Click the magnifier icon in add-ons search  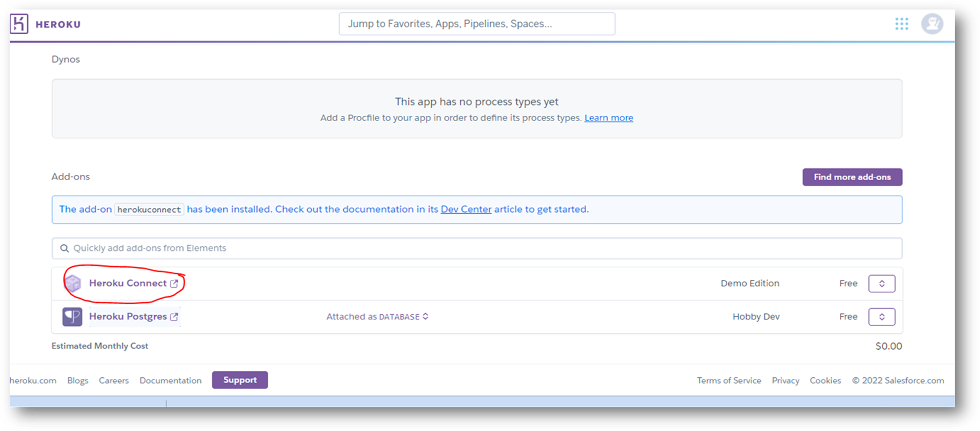click(x=64, y=249)
